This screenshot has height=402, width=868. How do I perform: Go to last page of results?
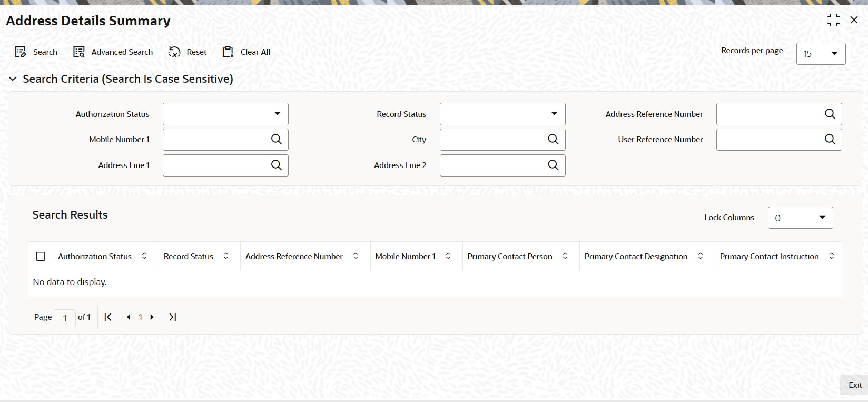click(x=172, y=317)
